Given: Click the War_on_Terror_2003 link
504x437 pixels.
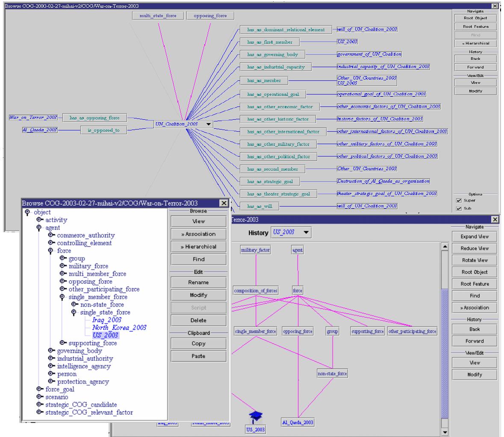Looking at the screenshot, I should pyautogui.click(x=33, y=117).
